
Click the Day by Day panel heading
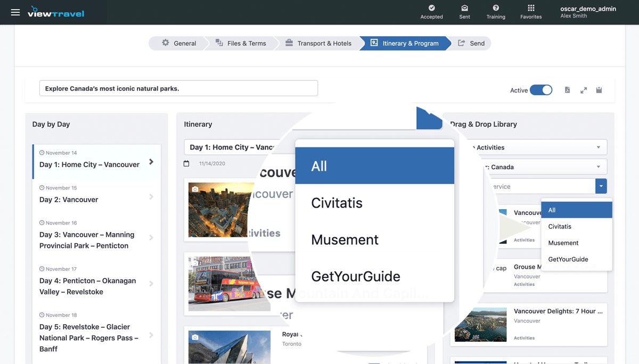coord(51,124)
